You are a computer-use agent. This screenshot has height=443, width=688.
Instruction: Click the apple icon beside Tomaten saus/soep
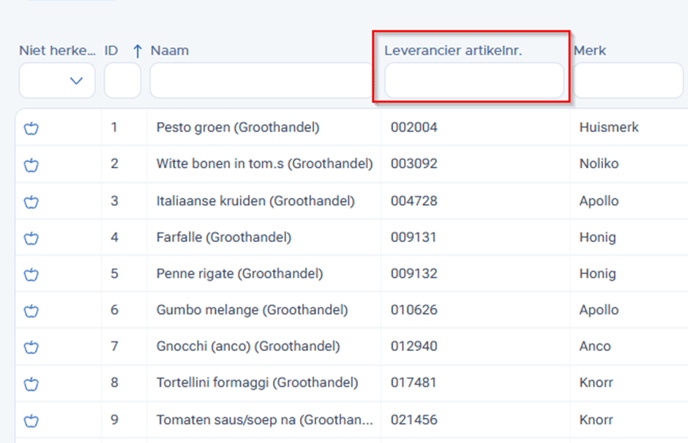(x=31, y=421)
